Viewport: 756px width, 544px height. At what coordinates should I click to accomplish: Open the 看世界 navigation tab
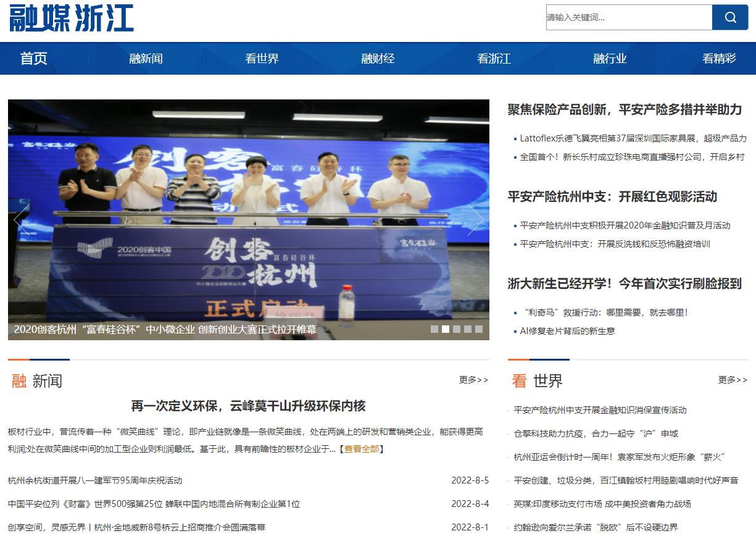coord(262,59)
